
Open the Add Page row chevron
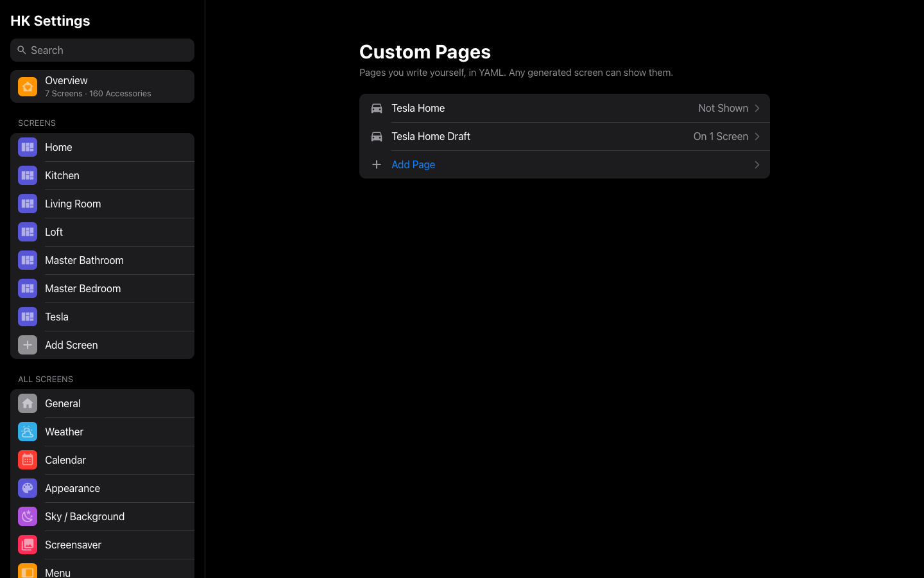click(x=757, y=165)
